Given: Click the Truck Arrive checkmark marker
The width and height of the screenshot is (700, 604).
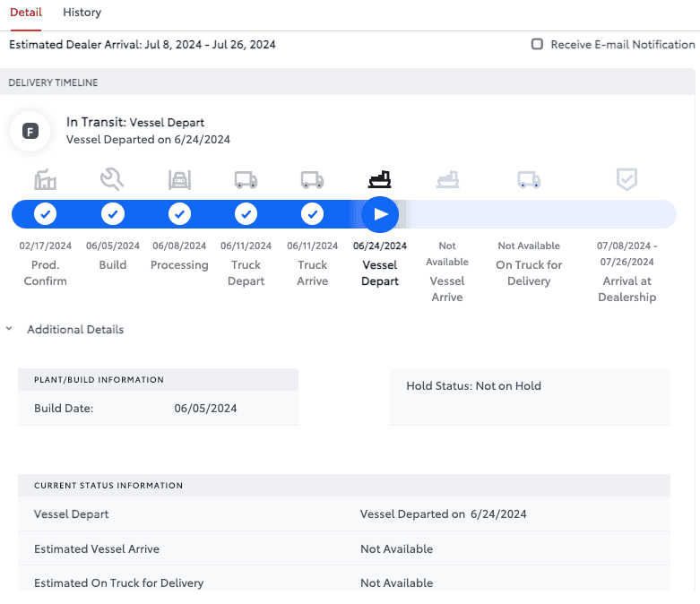Looking at the screenshot, I should (312, 214).
